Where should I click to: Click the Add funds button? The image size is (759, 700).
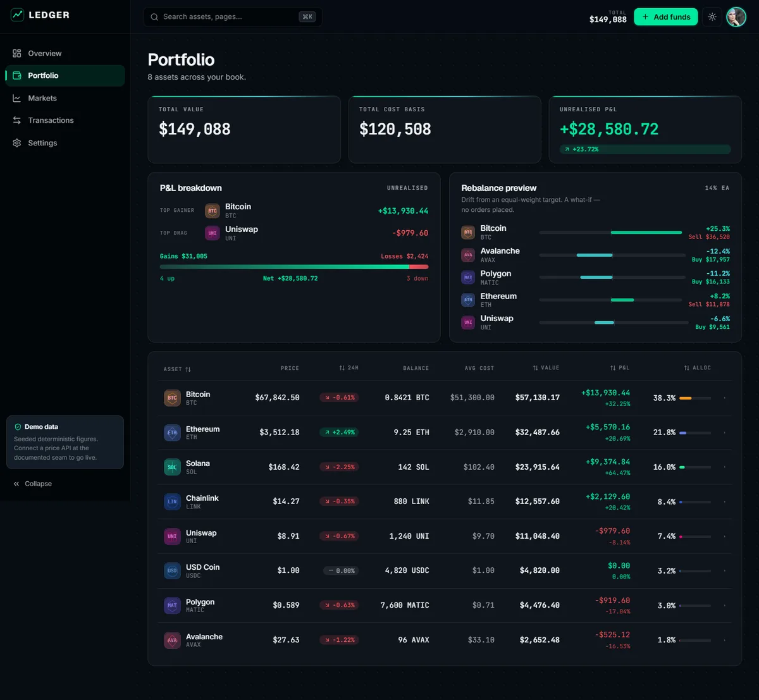pyautogui.click(x=666, y=17)
